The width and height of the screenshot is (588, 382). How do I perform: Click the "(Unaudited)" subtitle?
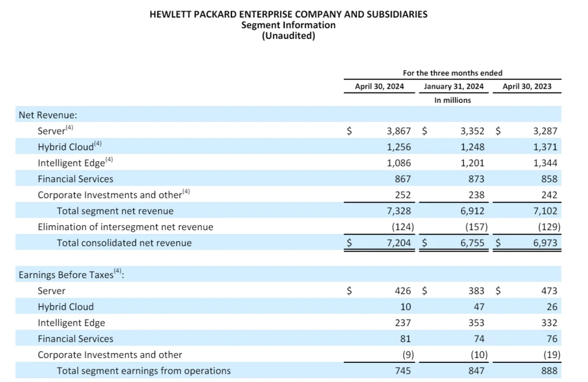[x=289, y=36]
